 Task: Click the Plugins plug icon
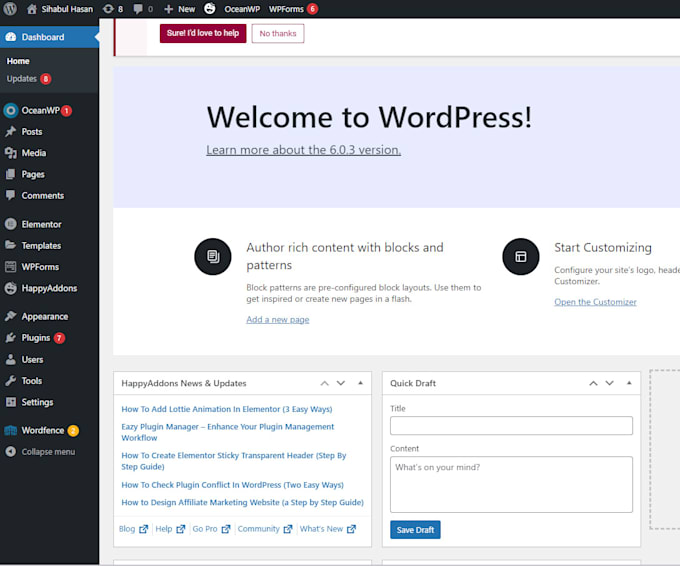coord(11,337)
